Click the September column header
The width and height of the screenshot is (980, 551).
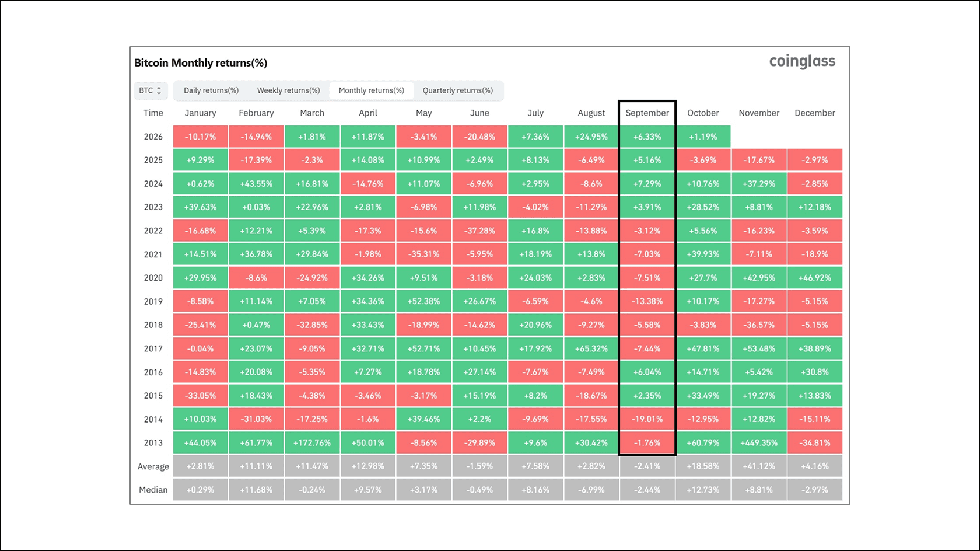647,113
